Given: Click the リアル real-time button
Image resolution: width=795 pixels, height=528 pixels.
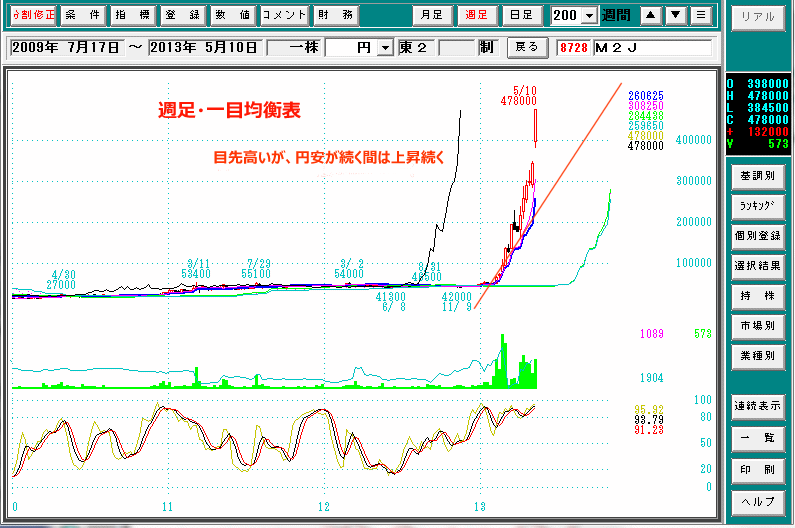Looking at the screenshot, I should [x=758, y=18].
